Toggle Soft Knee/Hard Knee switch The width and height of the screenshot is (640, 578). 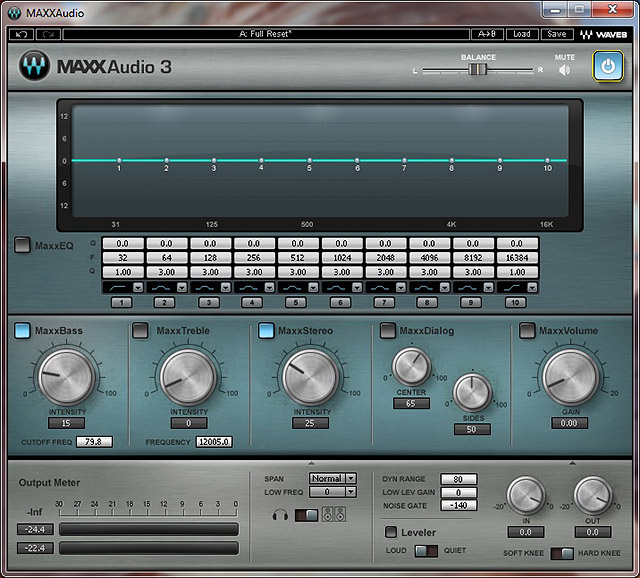562,553
